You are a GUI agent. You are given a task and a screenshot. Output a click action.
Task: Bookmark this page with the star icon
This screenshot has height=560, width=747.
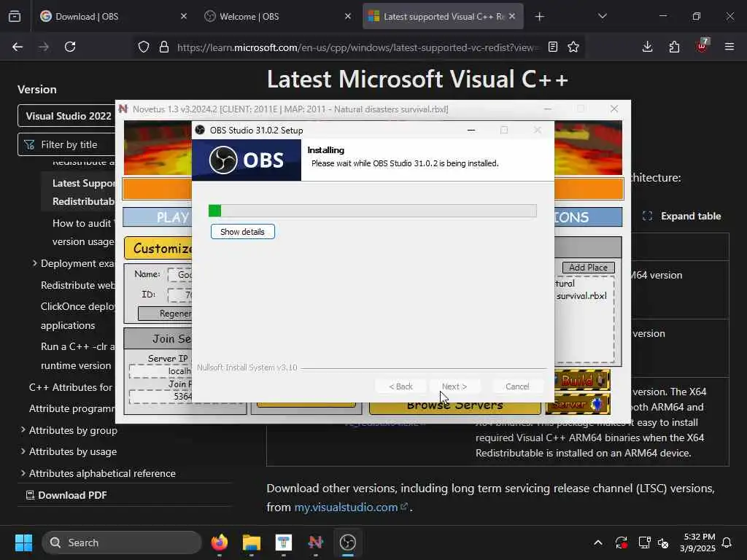[573, 47]
